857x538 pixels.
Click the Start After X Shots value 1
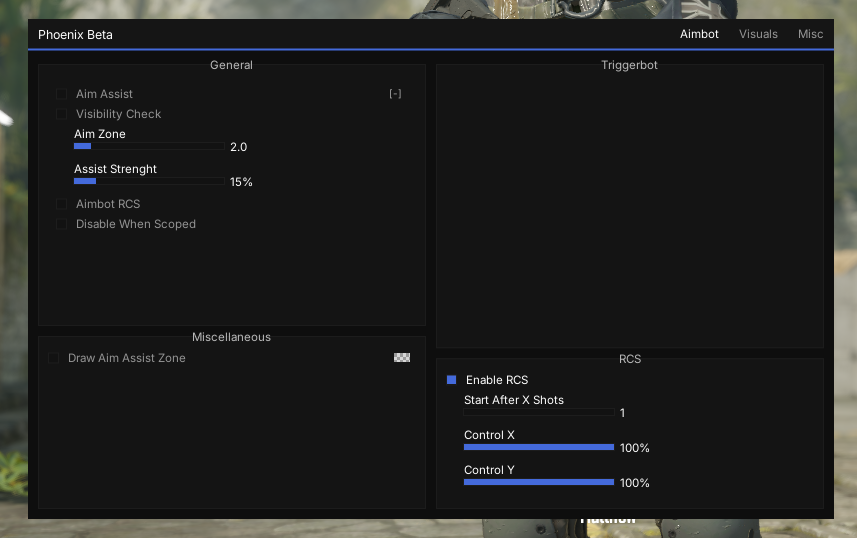click(x=622, y=413)
